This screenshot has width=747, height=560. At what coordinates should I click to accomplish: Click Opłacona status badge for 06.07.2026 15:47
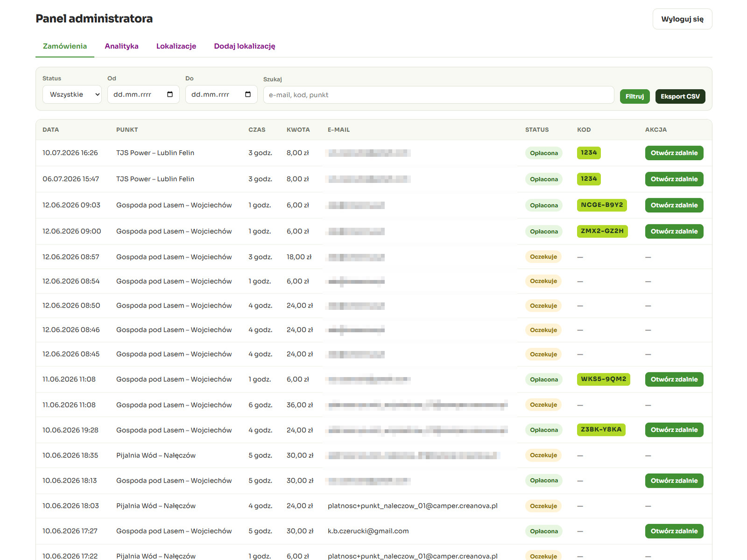click(x=544, y=179)
